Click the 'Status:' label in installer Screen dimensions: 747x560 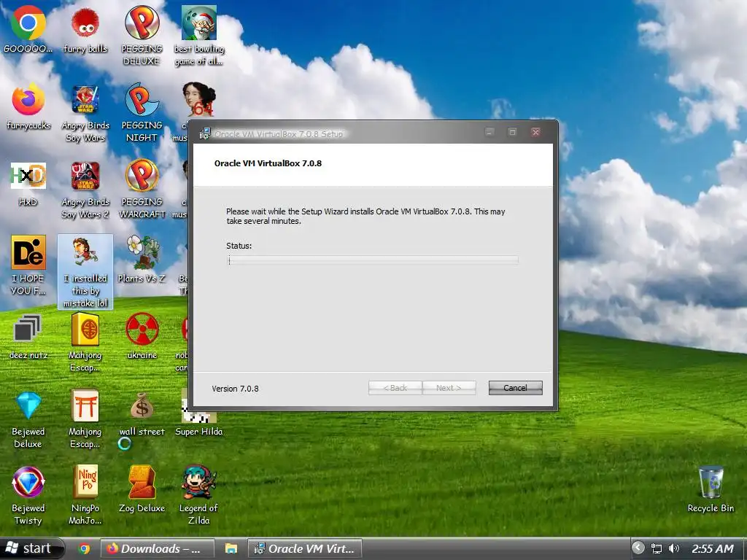(239, 246)
